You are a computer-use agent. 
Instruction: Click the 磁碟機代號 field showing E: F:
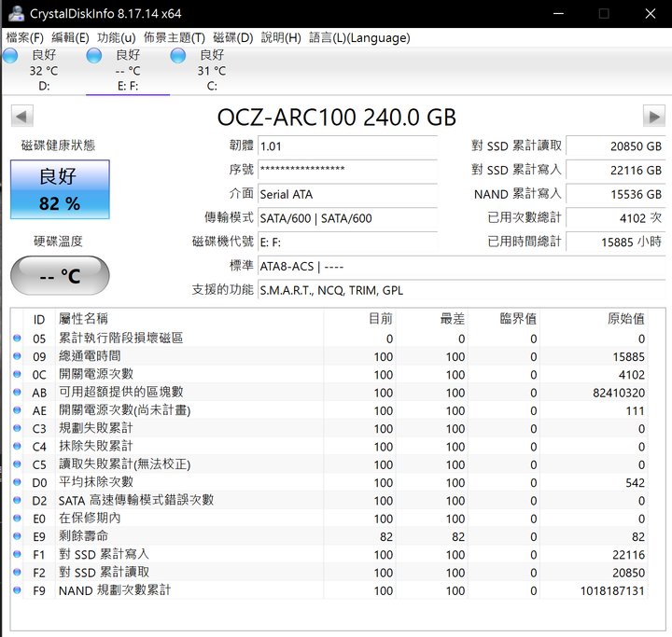pos(347,242)
